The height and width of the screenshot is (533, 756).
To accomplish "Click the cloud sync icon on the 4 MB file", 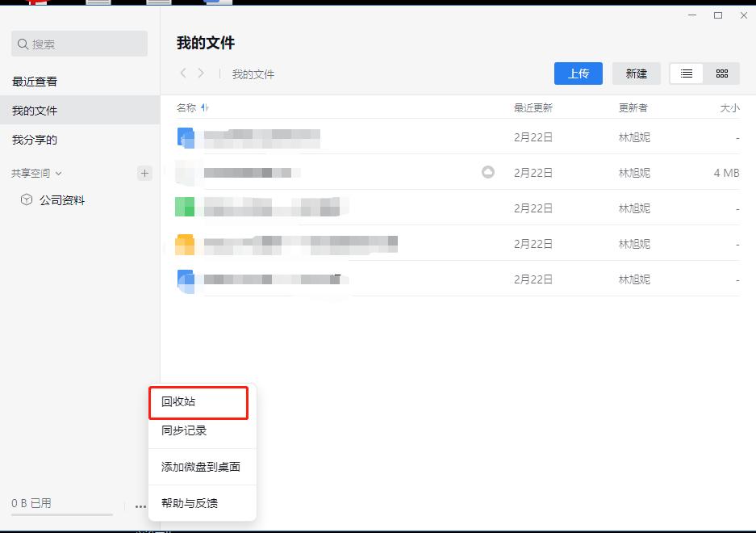I will pyautogui.click(x=487, y=172).
